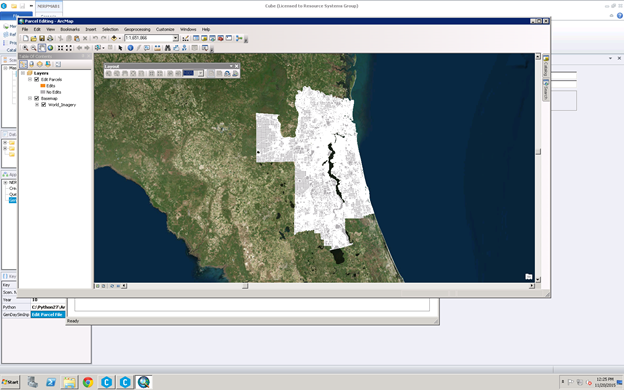Open PowerShell from the taskbar
This screenshot has width=624, height=390.
[51, 382]
